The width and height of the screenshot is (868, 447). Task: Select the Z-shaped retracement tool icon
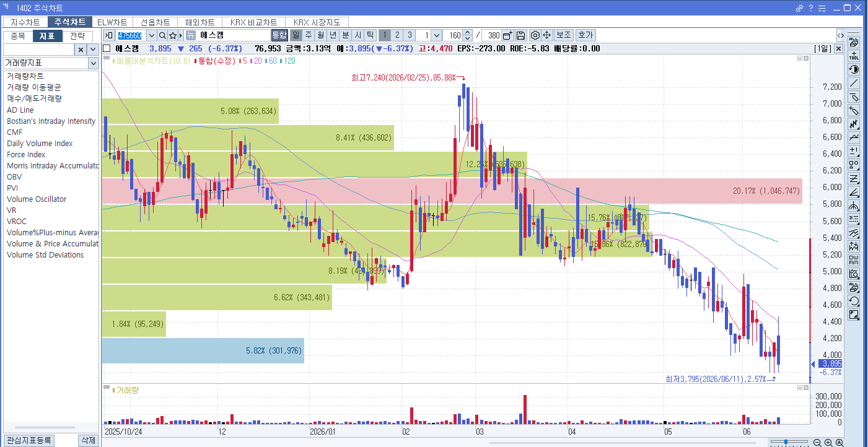click(x=854, y=178)
